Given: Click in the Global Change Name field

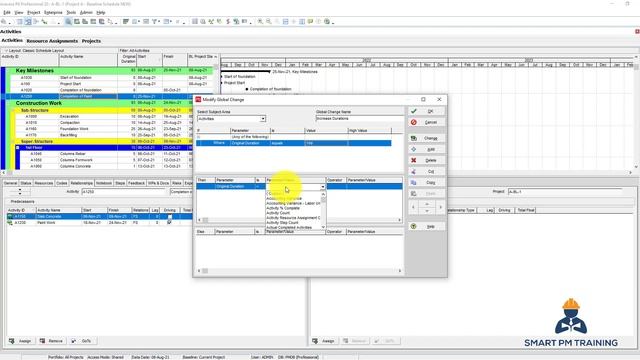Looking at the screenshot, I should 359,118.
